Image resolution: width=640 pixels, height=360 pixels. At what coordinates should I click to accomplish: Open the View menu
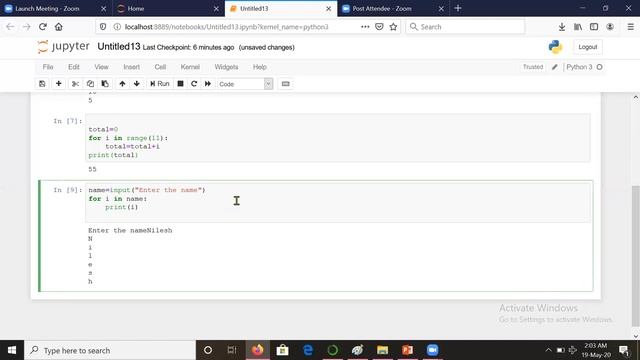(x=101, y=67)
